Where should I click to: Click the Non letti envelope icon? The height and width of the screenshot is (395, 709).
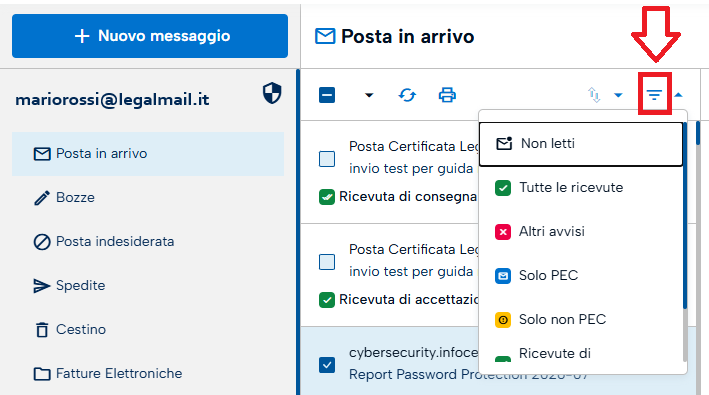pos(504,143)
